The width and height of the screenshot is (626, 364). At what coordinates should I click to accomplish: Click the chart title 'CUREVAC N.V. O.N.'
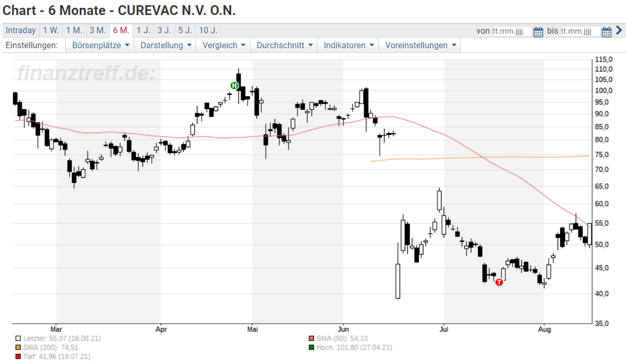point(177,11)
